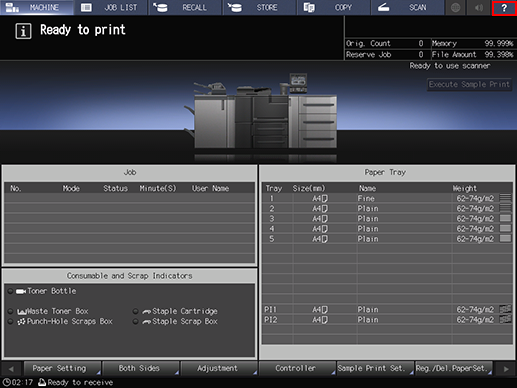Click the clock icon in status bar
The image size is (517, 388).
tap(7, 382)
